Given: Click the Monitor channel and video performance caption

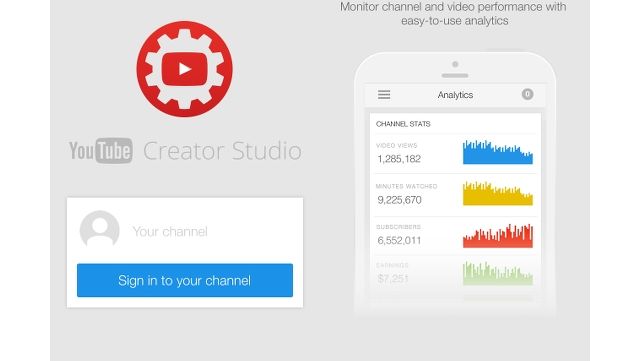Looking at the screenshot, I should 453,13.
